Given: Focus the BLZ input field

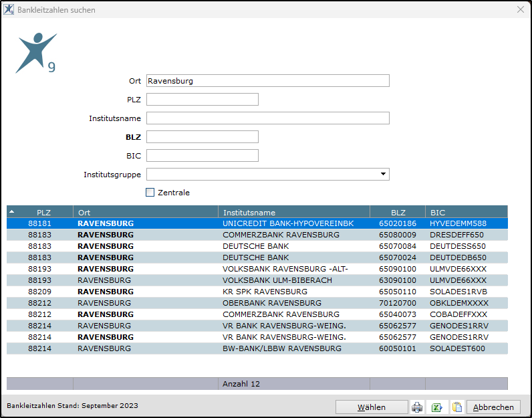Looking at the screenshot, I should [203, 137].
